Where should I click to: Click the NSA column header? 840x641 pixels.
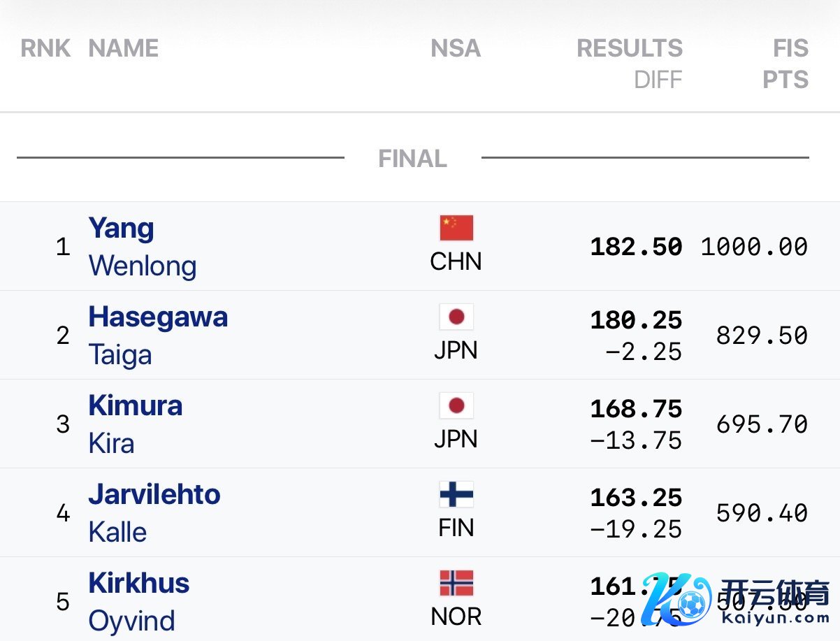pyautogui.click(x=456, y=48)
